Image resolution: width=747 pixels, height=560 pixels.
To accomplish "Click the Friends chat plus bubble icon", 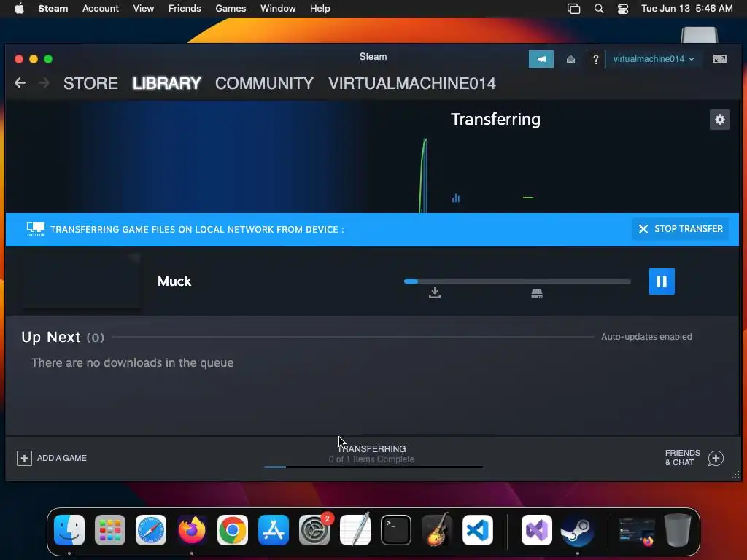I will click(716, 458).
